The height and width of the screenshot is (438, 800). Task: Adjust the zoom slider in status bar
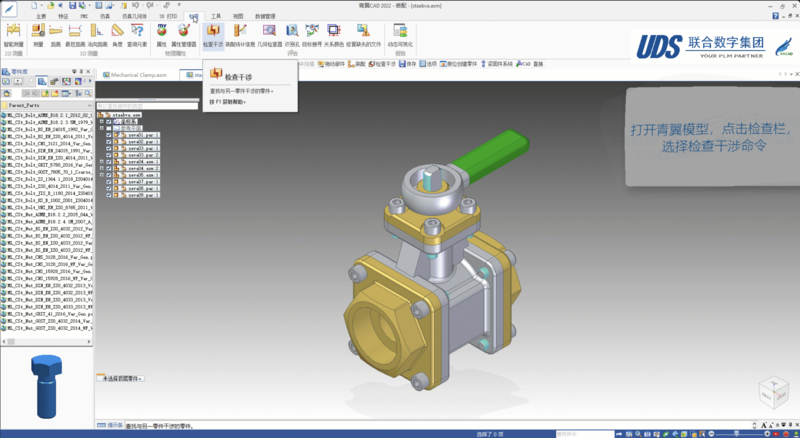[x=738, y=434]
